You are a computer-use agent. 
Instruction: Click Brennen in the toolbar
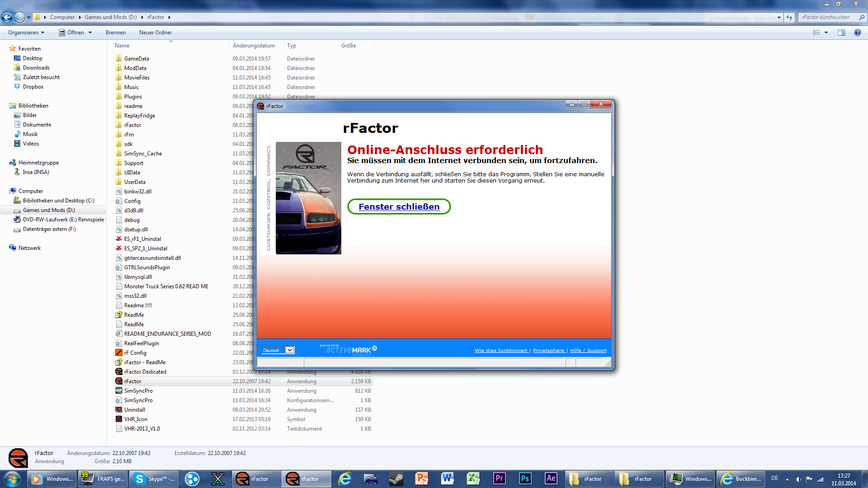116,33
